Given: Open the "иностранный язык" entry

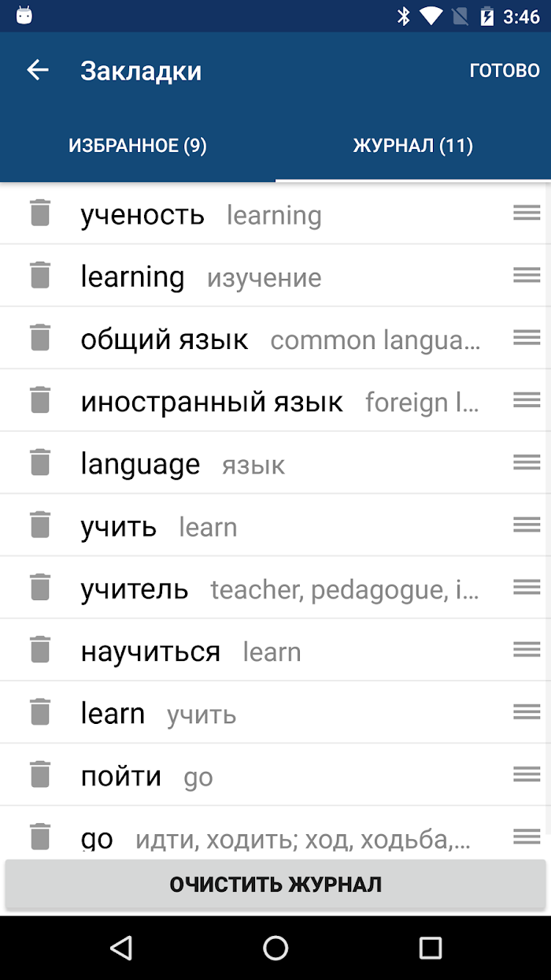Looking at the screenshot, I should pos(275,400).
